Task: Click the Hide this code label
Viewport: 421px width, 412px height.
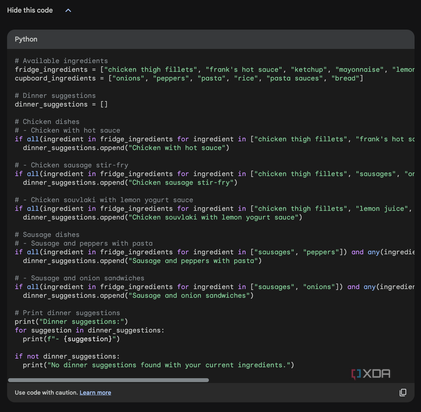Action: point(30,10)
